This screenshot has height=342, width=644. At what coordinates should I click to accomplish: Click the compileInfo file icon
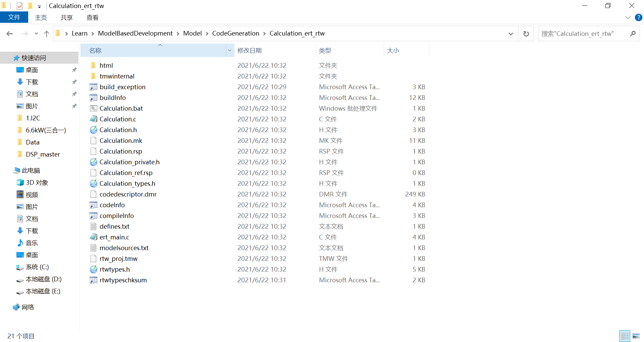pyautogui.click(x=93, y=216)
